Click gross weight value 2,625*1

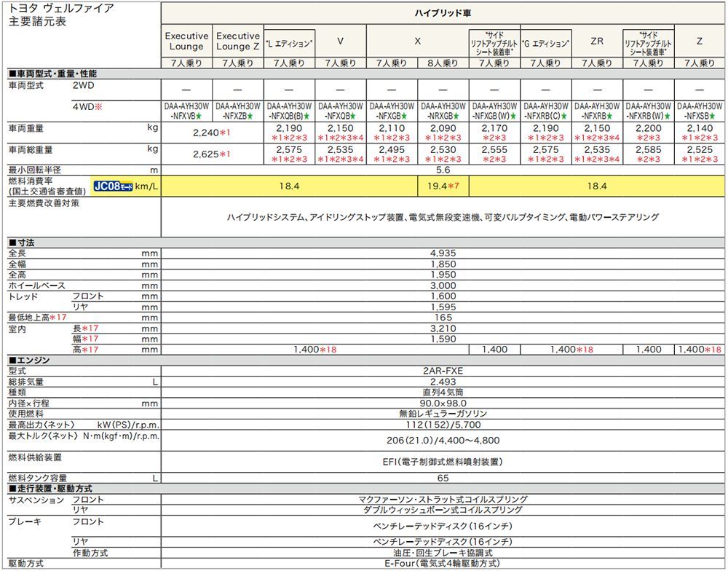(x=212, y=154)
